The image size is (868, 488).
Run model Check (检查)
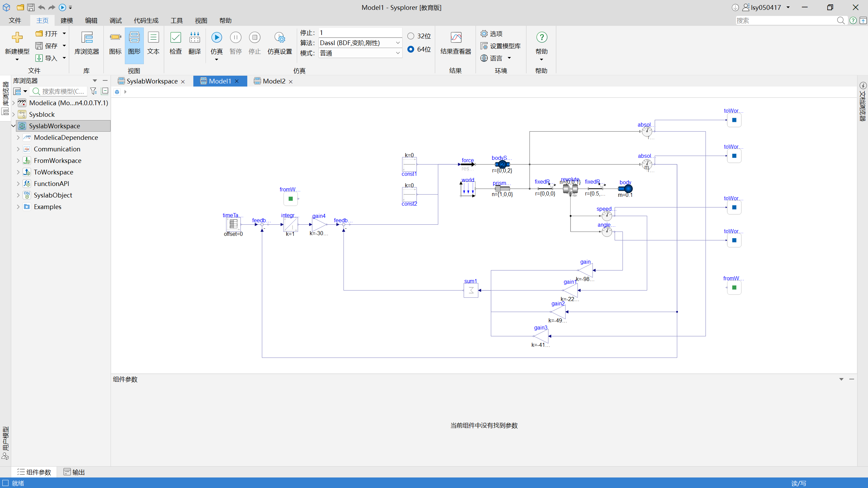[x=176, y=37]
